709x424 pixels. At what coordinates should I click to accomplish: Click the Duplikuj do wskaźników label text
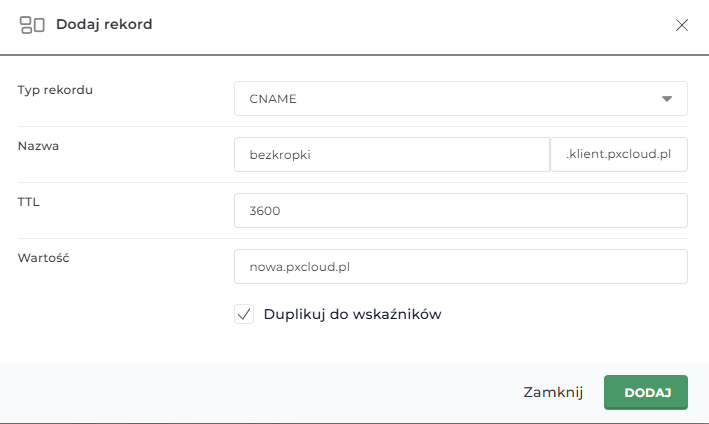352,314
